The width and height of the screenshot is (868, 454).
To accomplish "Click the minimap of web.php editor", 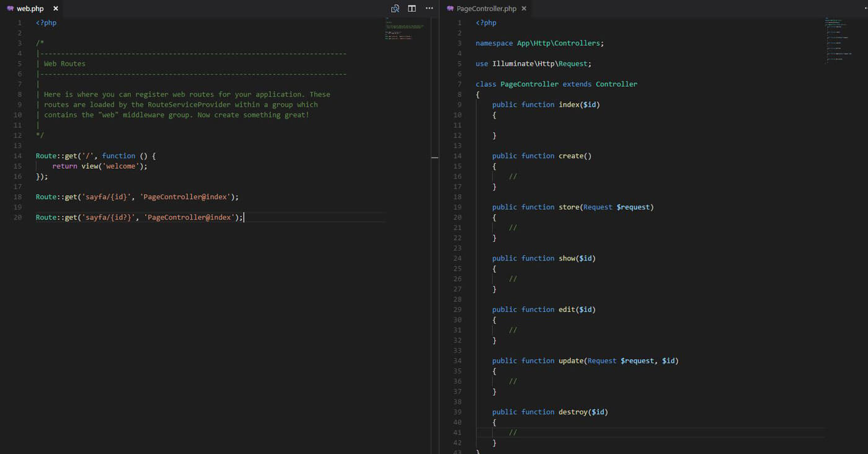I will 405,29.
